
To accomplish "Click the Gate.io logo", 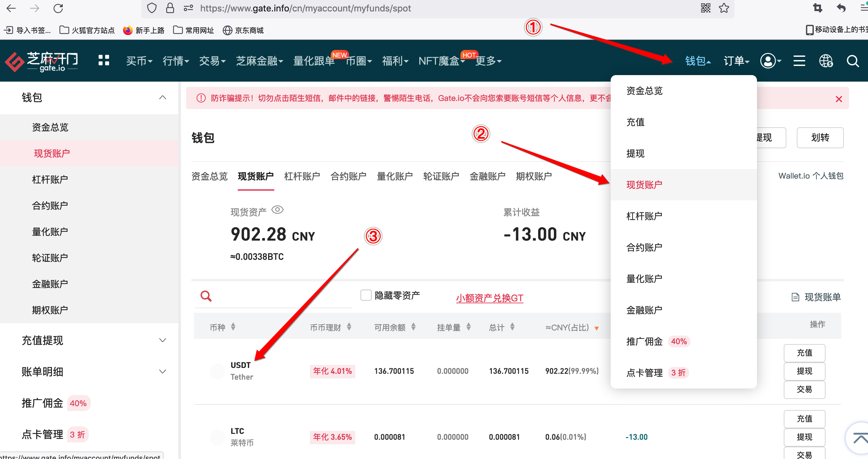I will pyautogui.click(x=41, y=61).
